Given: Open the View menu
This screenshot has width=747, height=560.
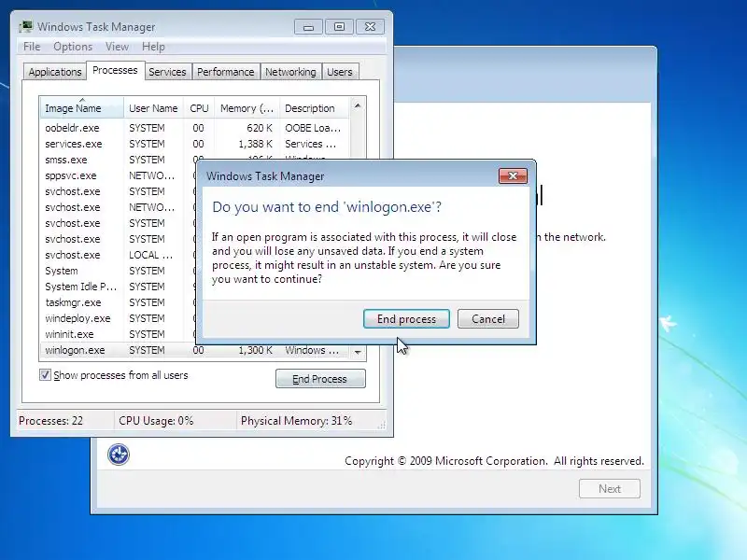Looking at the screenshot, I should pyautogui.click(x=118, y=47).
